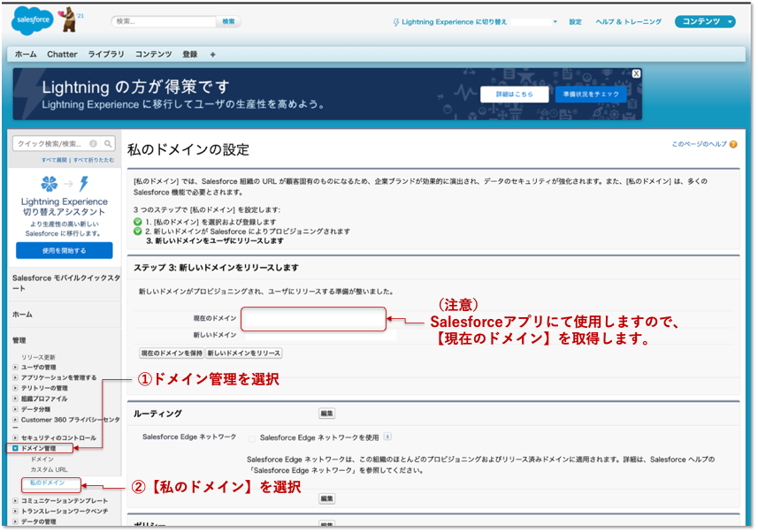Click the help question mark icon
Screen dimensions: 758x532
(x=733, y=144)
